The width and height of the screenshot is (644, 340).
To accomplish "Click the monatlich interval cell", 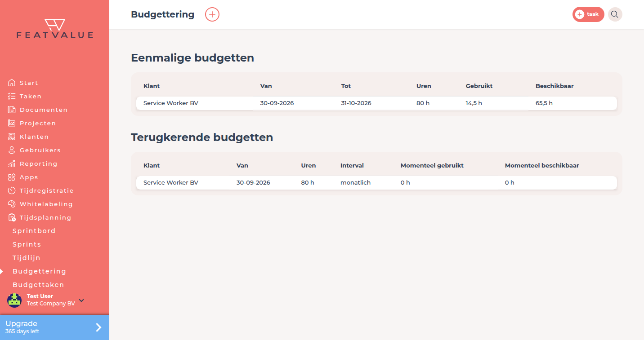I will point(355,183).
